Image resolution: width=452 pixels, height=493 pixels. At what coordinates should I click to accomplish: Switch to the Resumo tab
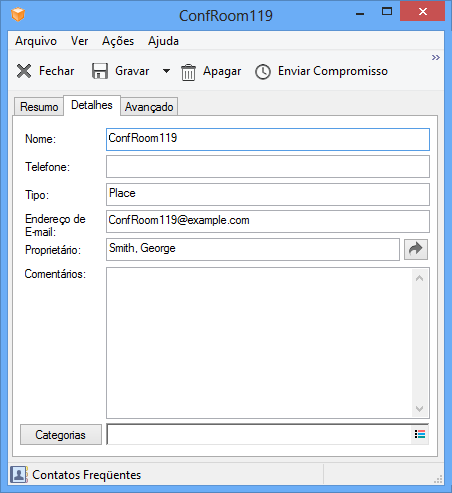pyautogui.click(x=39, y=107)
